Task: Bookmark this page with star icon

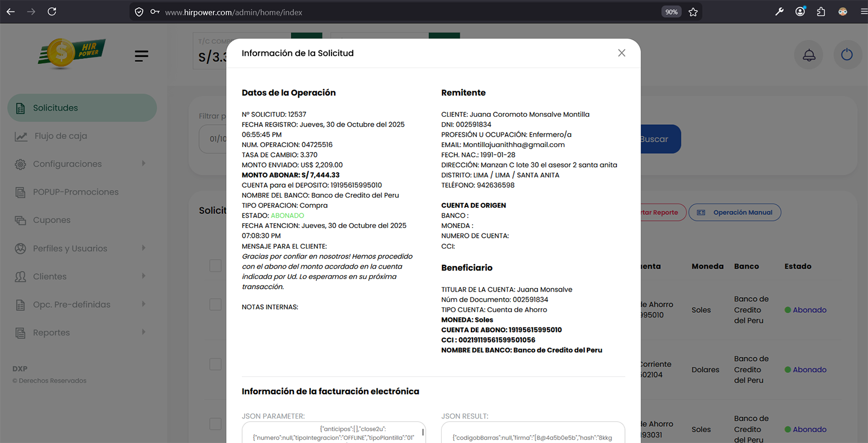Action: point(693,12)
